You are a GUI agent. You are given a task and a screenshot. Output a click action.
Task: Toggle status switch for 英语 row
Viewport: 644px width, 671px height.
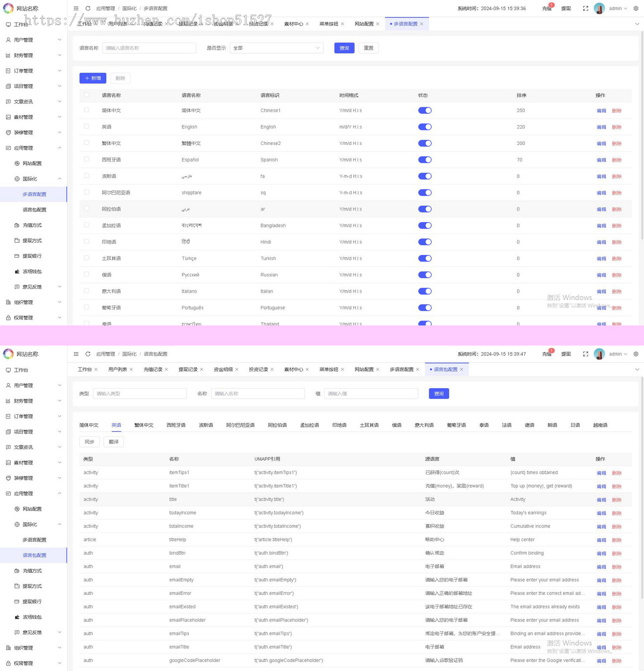coord(425,127)
